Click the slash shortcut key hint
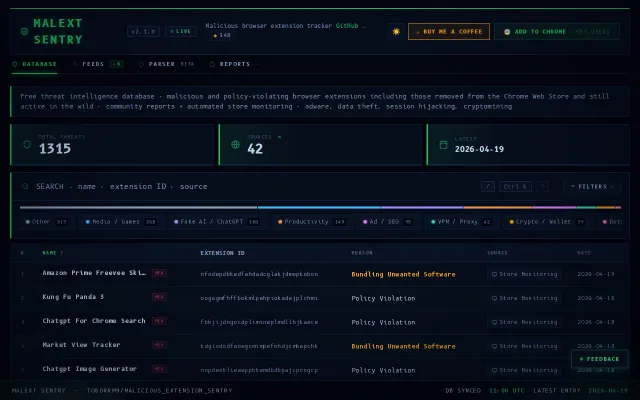This screenshot has width=640, height=400. [x=488, y=187]
